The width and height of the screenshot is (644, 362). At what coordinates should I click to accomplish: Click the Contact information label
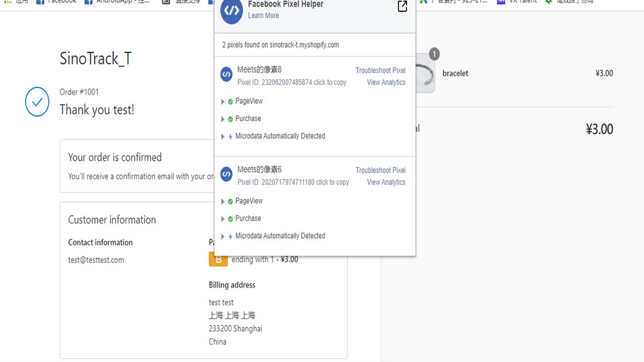click(101, 242)
